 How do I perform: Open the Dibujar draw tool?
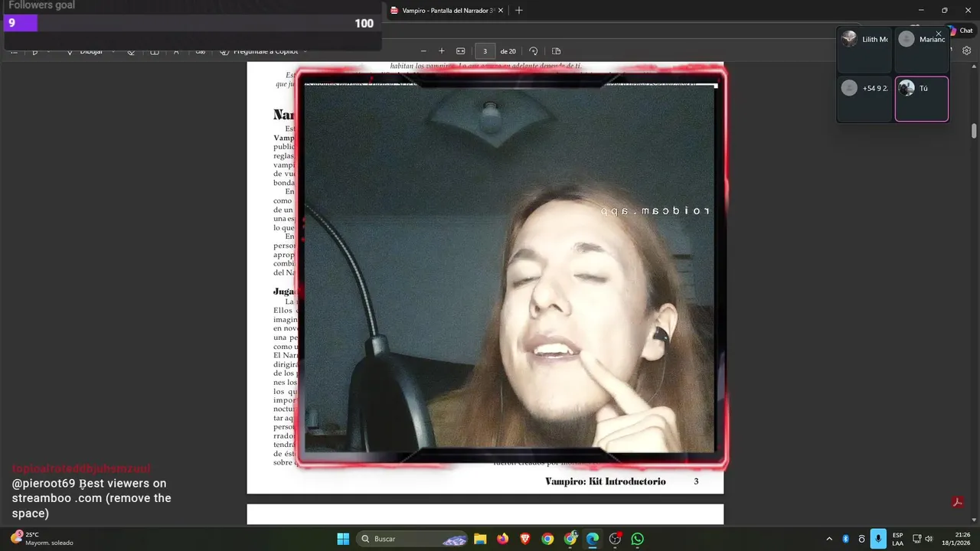tap(84, 51)
